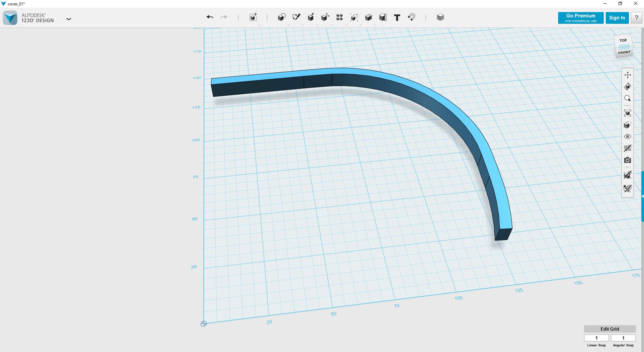Toggle grid visibility off
Image resolution: width=644 pixels, height=352 pixels.
628,148
